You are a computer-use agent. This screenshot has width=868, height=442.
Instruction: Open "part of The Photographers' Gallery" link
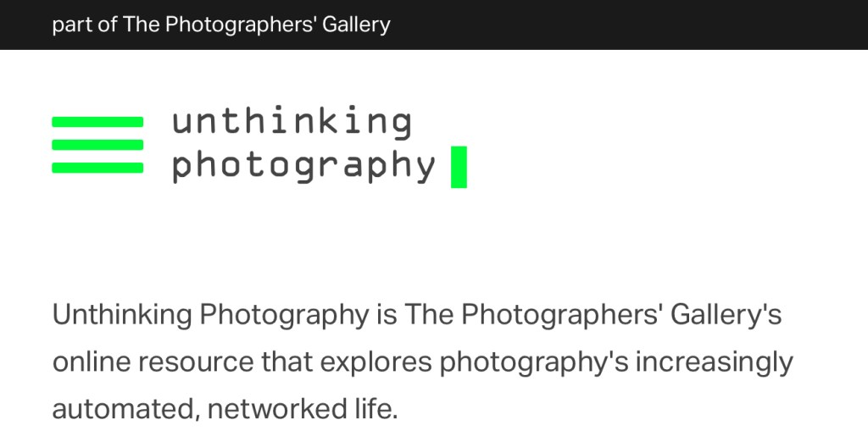click(221, 25)
